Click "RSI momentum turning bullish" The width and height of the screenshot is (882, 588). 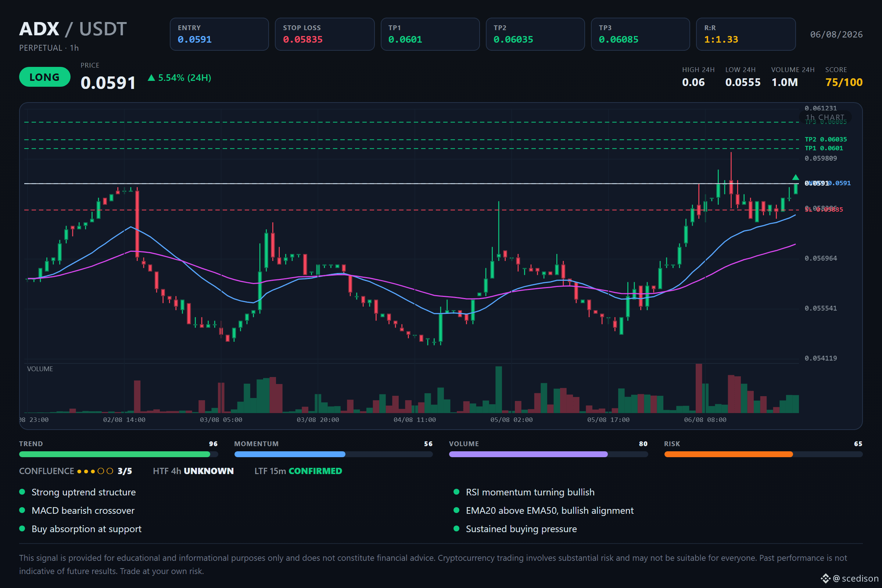(530, 492)
